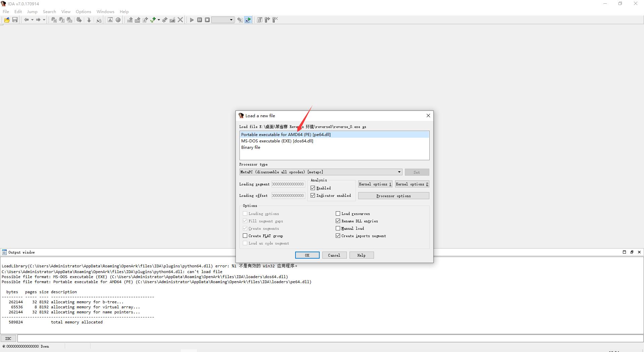The width and height of the screenshot is (644, 352).
Task: Click the highlighted C-arrow toolbar icon
Action: click(248, 20)
